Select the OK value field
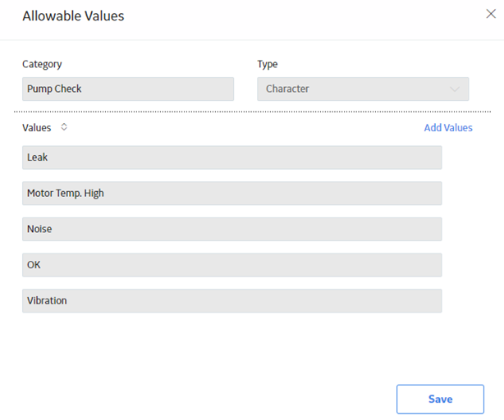The height and width of the screenshot is (420, 504). [x=232, y=265]
